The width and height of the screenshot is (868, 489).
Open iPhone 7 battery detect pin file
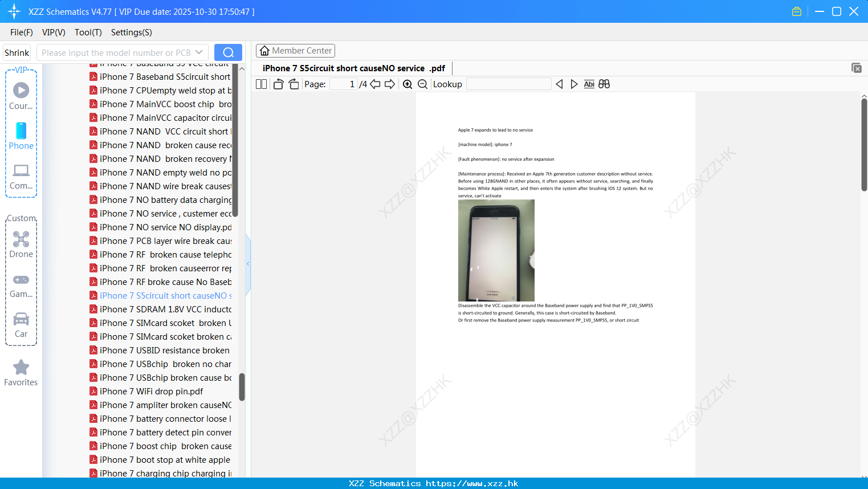tap(161, 433)
